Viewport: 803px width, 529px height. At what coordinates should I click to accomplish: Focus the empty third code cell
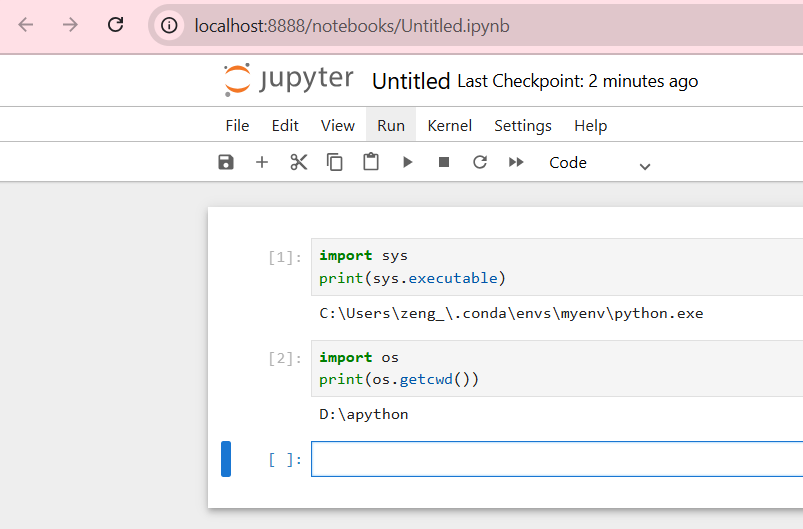point(557,459)
